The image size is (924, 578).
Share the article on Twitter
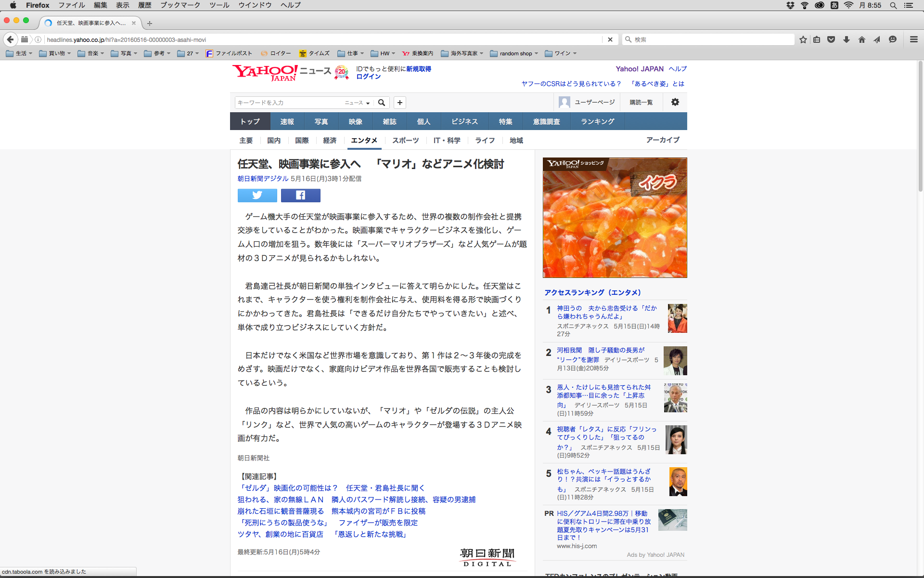tap(257, 195)
